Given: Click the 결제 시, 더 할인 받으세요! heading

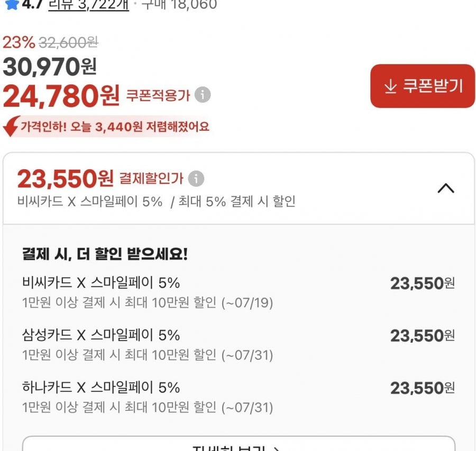Looking at the screenshot, I should tap(105, 254).
